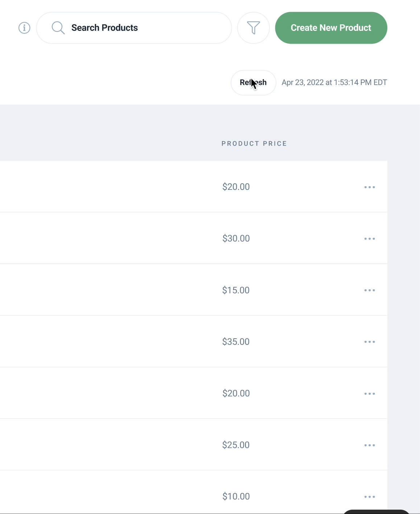Viewport: 420px width, 514px height.
Task: Select the $30.00 product row price
Action: pos(236,238)
